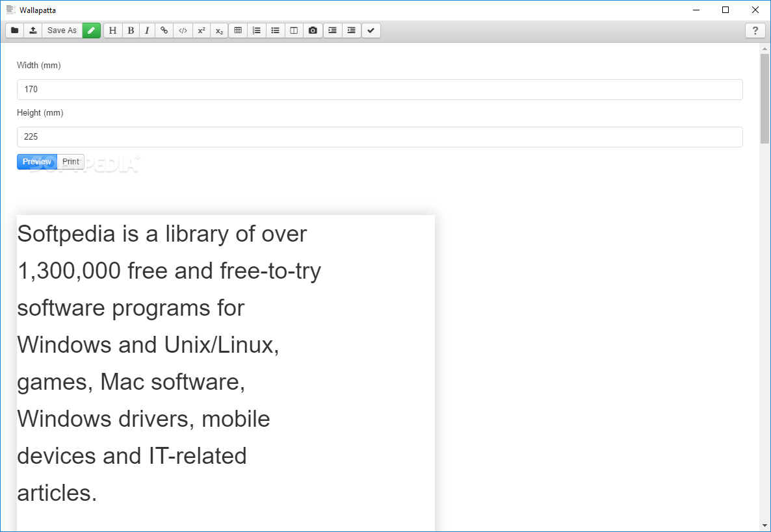
Task: Click the decrease indent icon
Action: point(351,31)
